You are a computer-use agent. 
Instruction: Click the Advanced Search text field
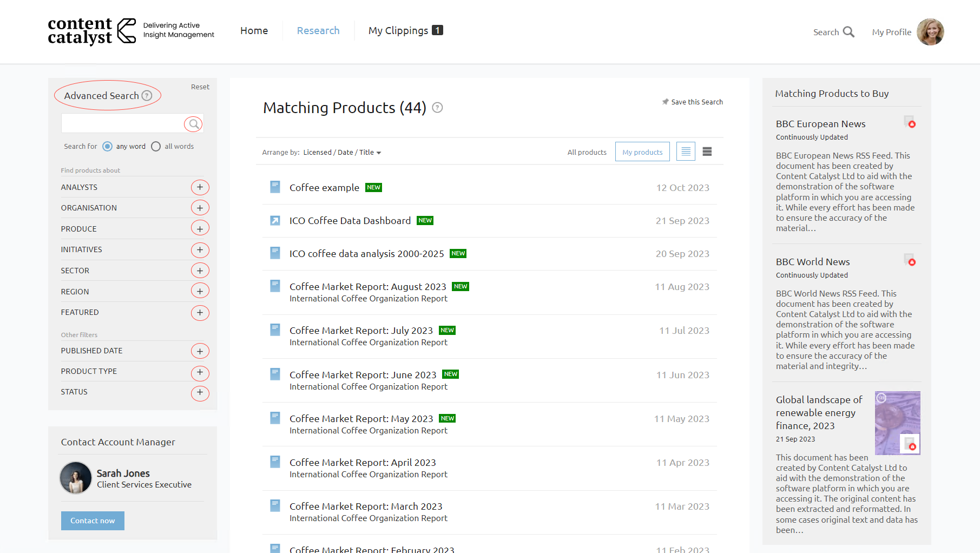click(x=123, y=124)
